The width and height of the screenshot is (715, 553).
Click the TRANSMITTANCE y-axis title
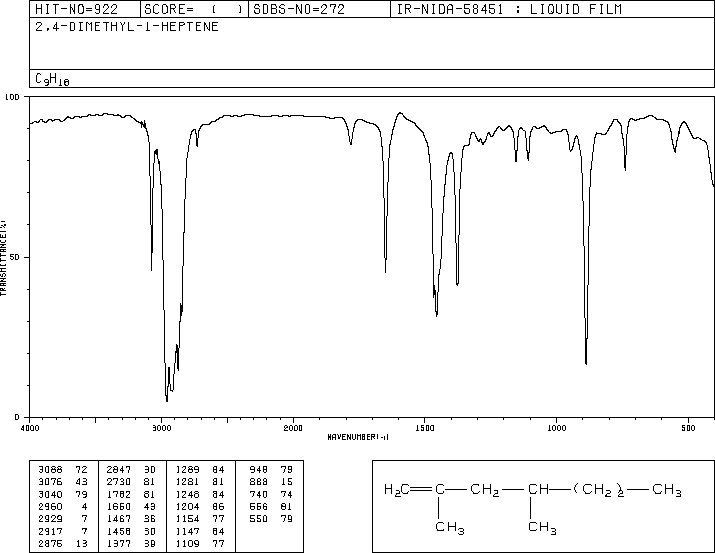(3, 258)
